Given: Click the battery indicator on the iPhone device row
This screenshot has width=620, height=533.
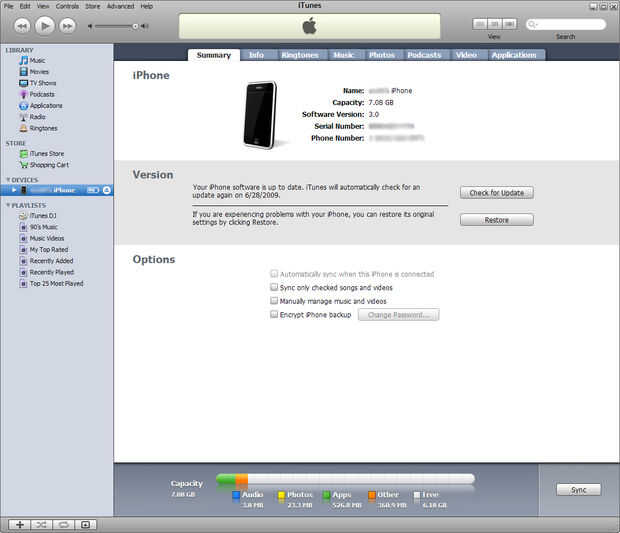Looking at the screenshot, I should (93, 190).
